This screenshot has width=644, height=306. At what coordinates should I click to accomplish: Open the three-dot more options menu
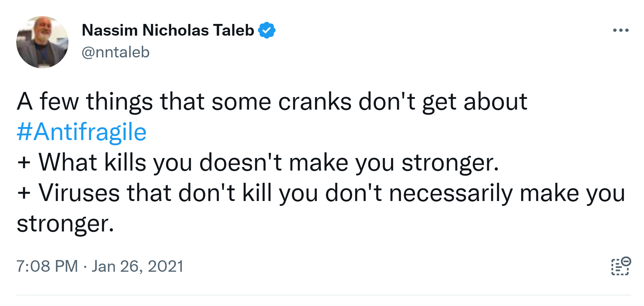point(621,30)
